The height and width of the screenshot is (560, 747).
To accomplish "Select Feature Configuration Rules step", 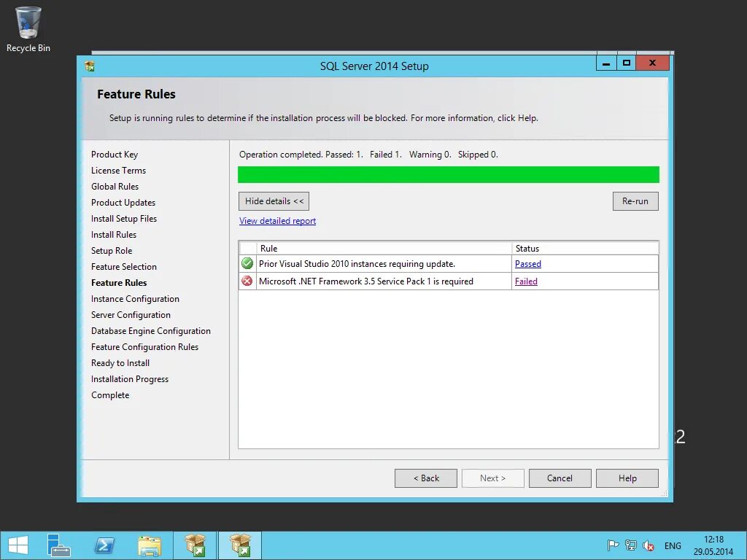I will [145, 347].
